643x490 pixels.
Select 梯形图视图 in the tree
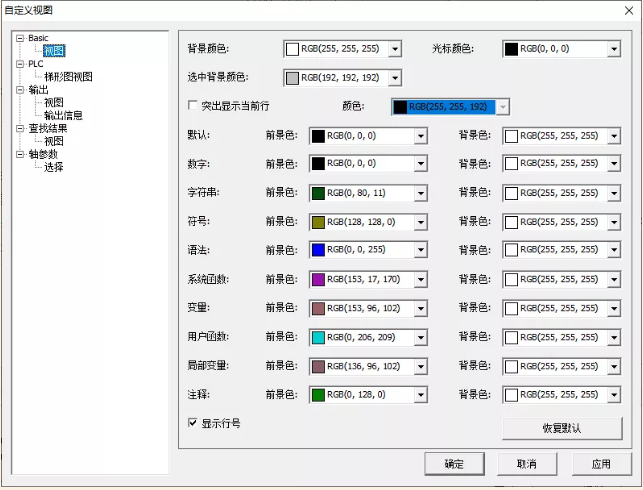(x=68, y=77)
